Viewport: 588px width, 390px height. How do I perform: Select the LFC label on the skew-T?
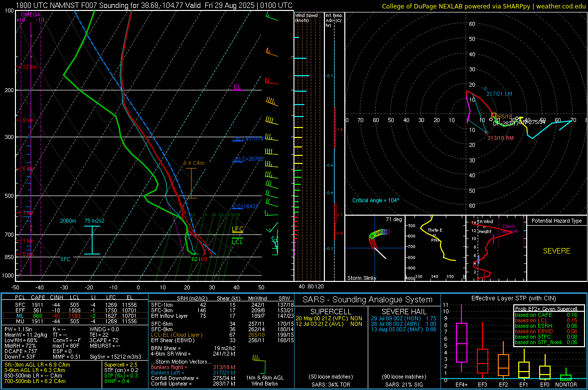(237, 229)
